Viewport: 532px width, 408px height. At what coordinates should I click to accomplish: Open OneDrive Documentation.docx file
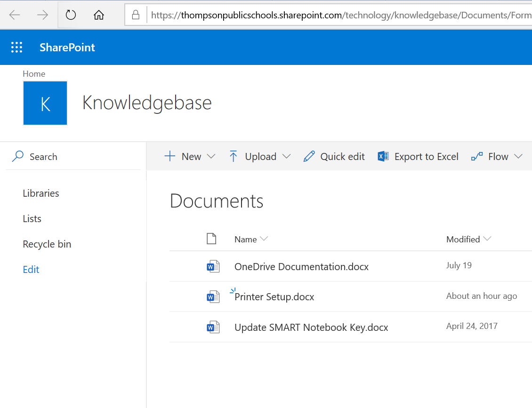301,266
